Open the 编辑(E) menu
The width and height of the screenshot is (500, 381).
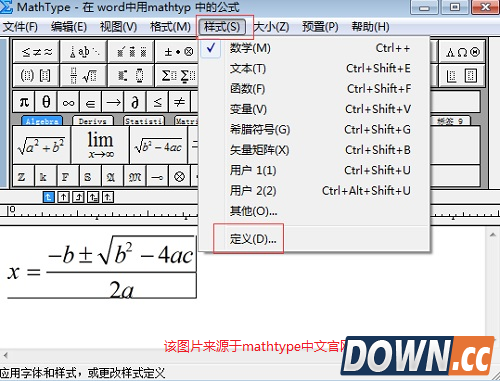(x=69, y=27)
